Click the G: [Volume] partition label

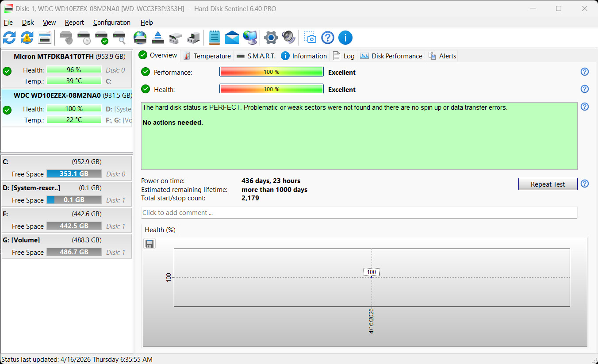tap(21, 240)
